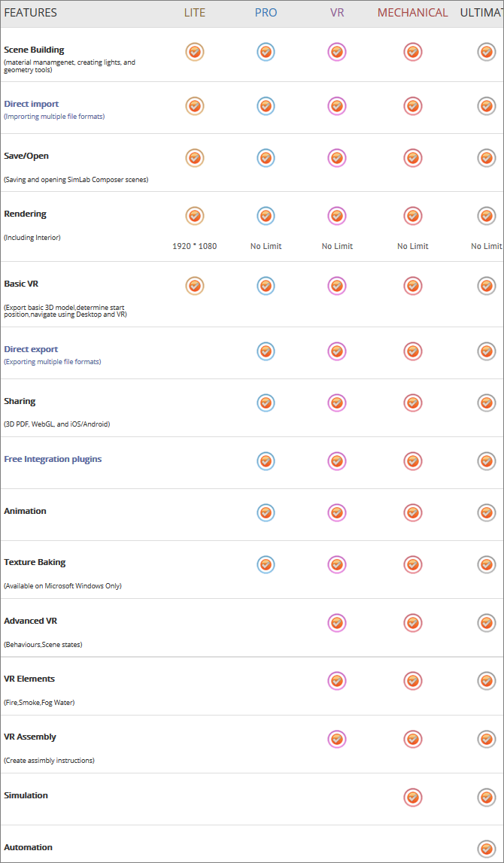This screenshot has height=863, width=504.
Task: Click the LITE checkmark for Scene Building
Action: point(195,52)
